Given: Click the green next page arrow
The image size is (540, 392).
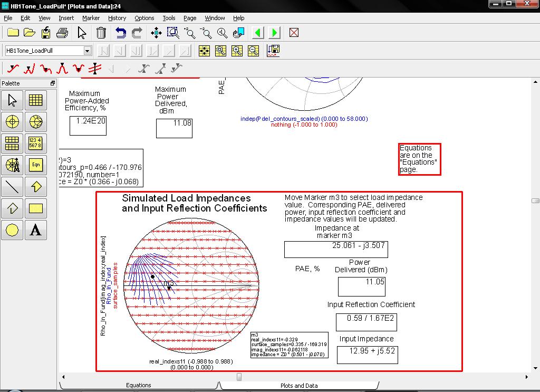Looking at the screenshot, I should coord(274,33).
